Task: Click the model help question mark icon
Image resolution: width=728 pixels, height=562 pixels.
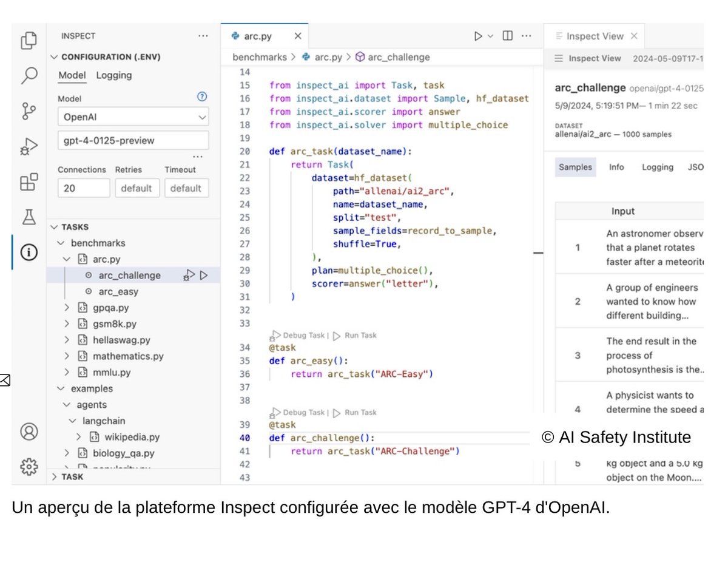Action: pyautogui.click(x=203, y=96)
